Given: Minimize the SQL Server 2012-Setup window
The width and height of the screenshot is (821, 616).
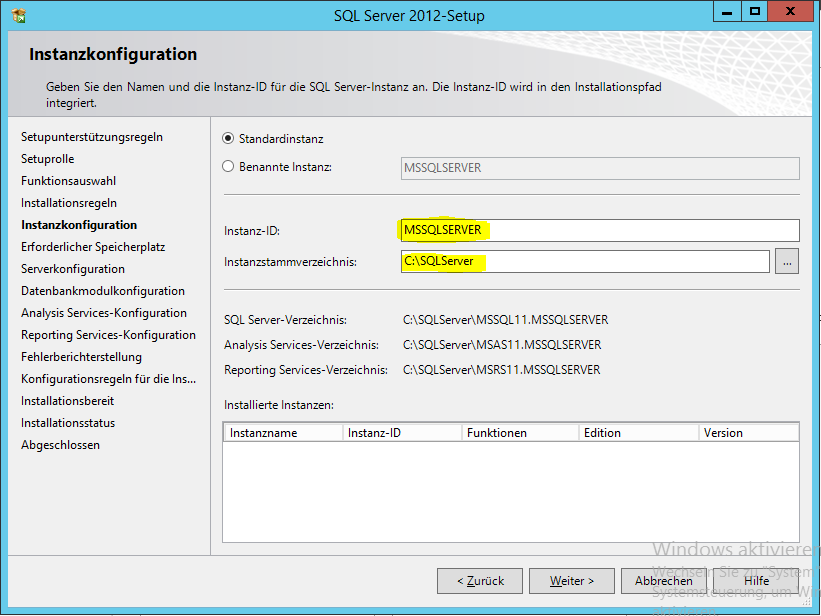Looking at the screenshot, I should (x=727, y=12).
